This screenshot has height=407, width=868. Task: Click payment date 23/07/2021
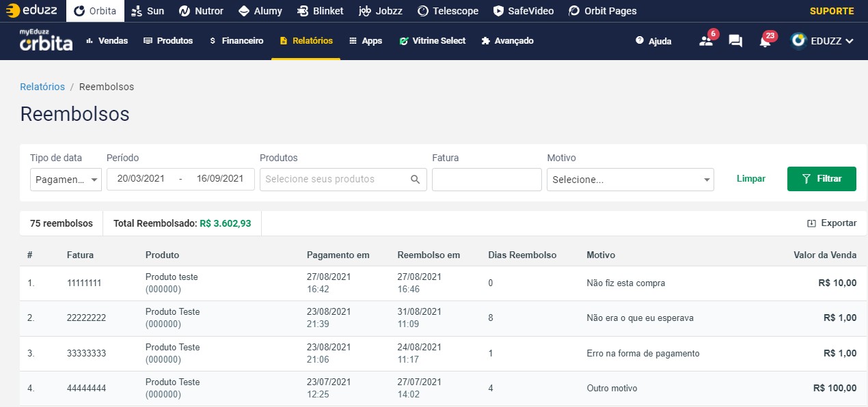click(x=329, y=382)
